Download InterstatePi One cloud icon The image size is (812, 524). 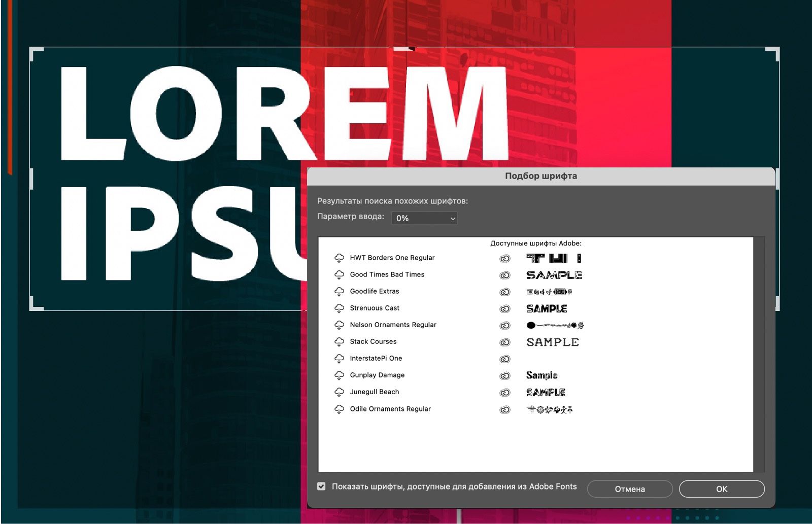click(339, 359)
